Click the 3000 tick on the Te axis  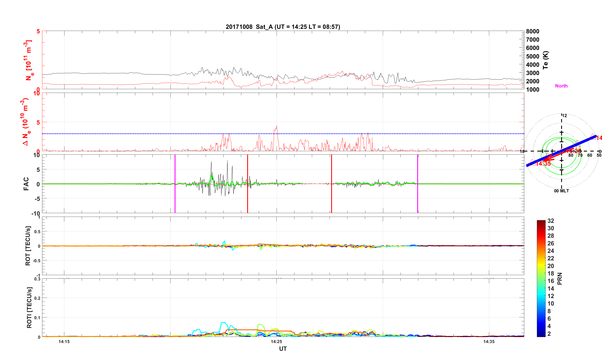coord(533,73)
